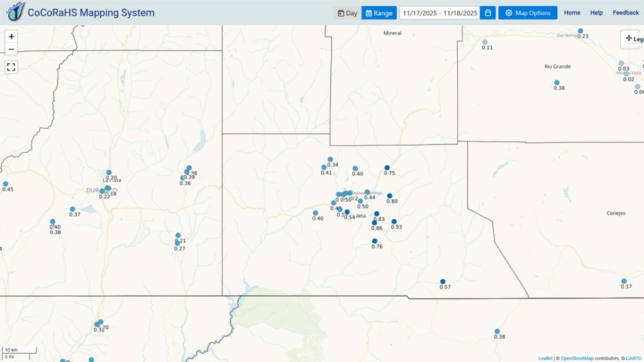Switch to Day view
The width and height of the screenshot is (644, 362).
[x=347, y=13]
